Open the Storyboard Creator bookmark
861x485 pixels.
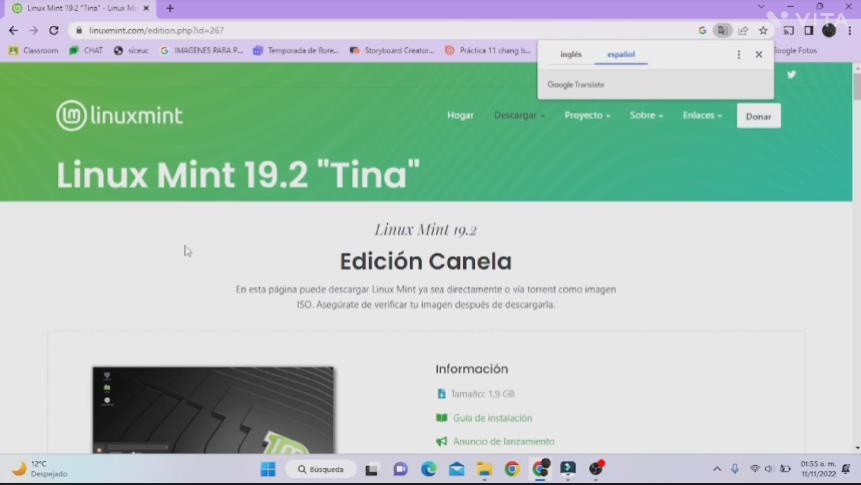(x=392, y=51)
